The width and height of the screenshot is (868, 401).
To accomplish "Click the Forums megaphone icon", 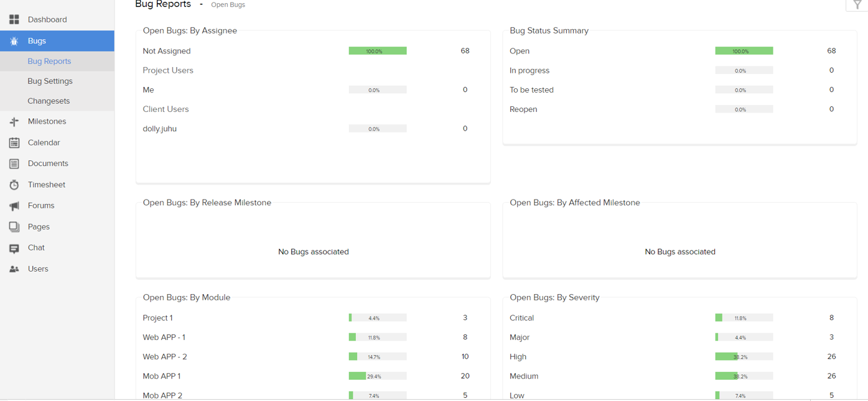I will click(x=14, y=206).
